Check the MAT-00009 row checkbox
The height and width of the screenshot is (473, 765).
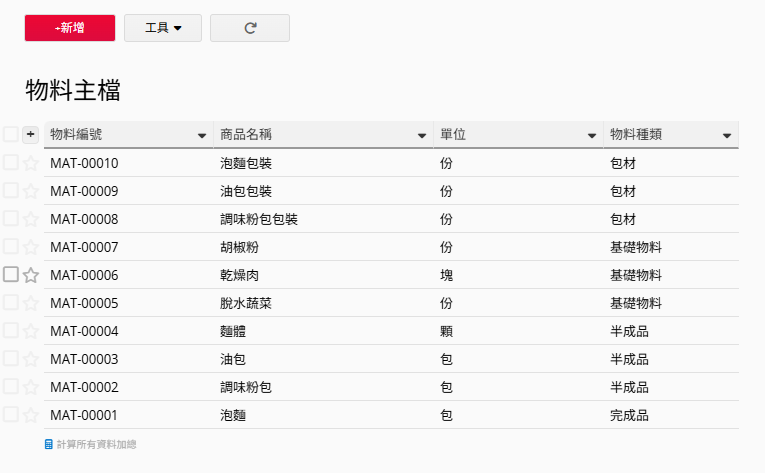[x=11, y=190]
